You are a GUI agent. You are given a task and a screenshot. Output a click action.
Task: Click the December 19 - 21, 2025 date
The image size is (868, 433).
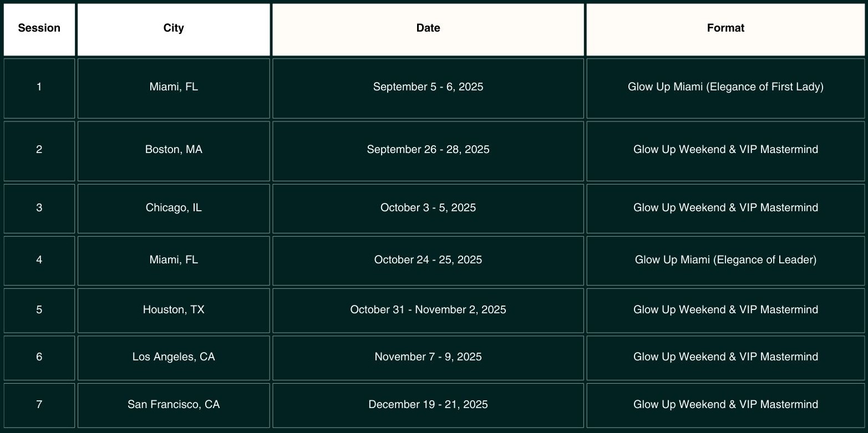click(428, 405)
